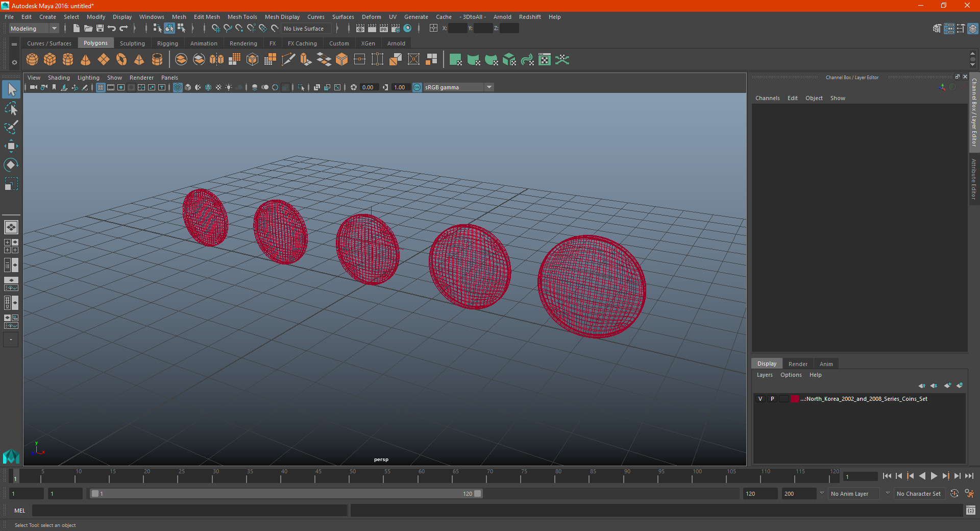Switch to the Sculpting shelf tab
This screenshot has width=980, height=531.
(132, 43)
